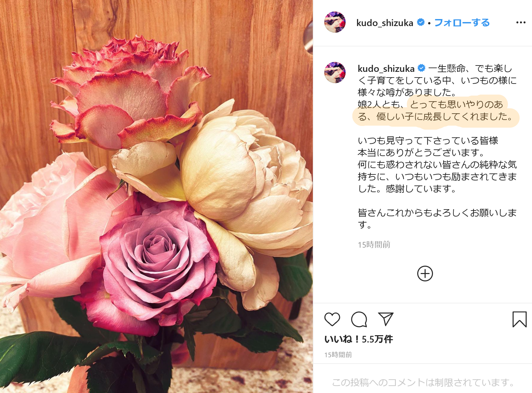Open the three-dot more options menu

(521, 22)
